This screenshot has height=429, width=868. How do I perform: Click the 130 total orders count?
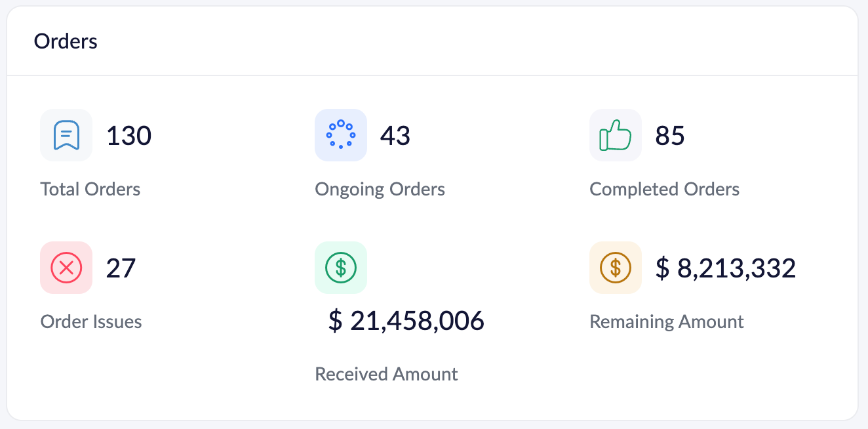click(x=129, y=136)
